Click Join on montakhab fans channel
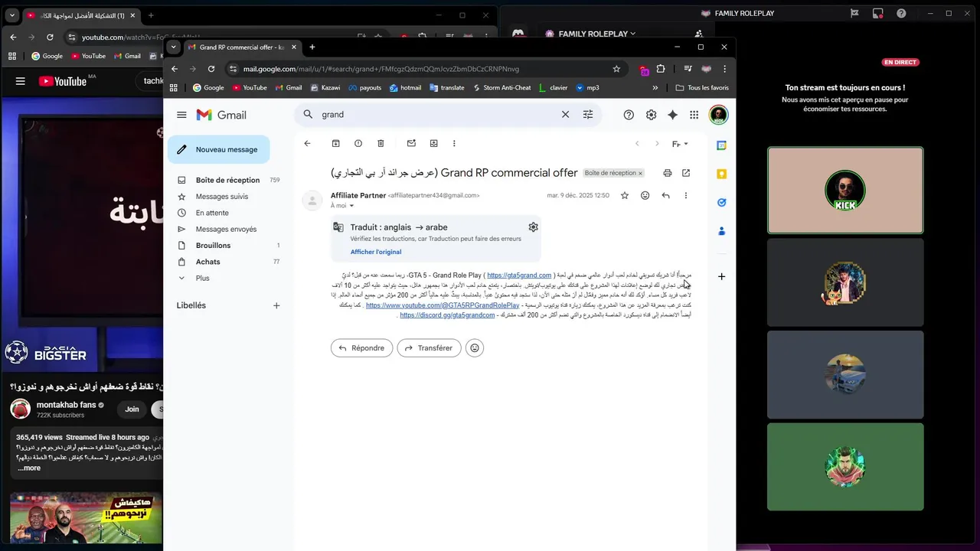The width and height of the screenshot is (980, 551). (x=132, y=409)
